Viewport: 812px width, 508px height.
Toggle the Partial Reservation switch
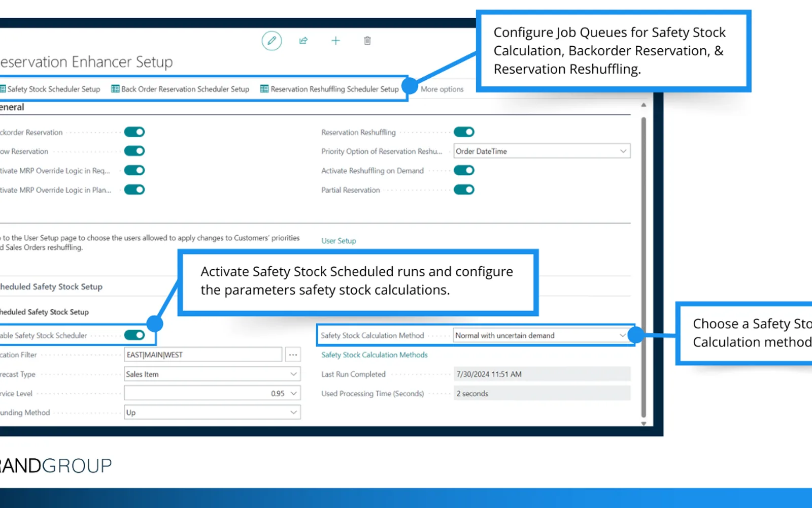(464, 189)
